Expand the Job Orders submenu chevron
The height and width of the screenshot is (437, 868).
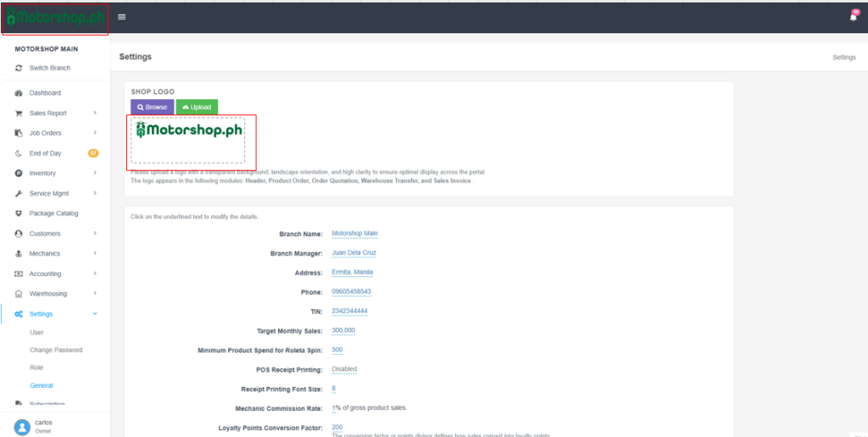pos(95,133)
